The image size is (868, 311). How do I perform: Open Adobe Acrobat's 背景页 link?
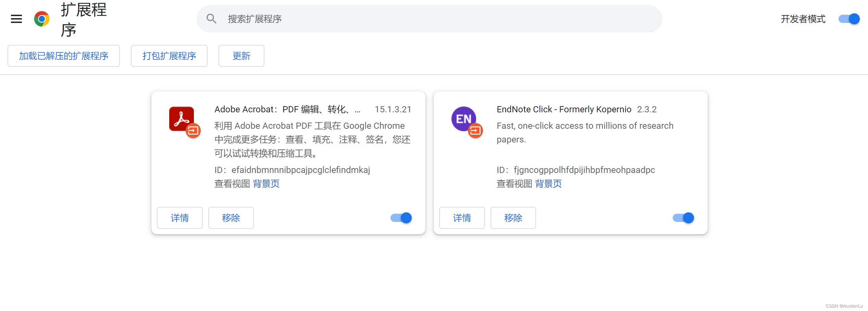click(266, 184)
